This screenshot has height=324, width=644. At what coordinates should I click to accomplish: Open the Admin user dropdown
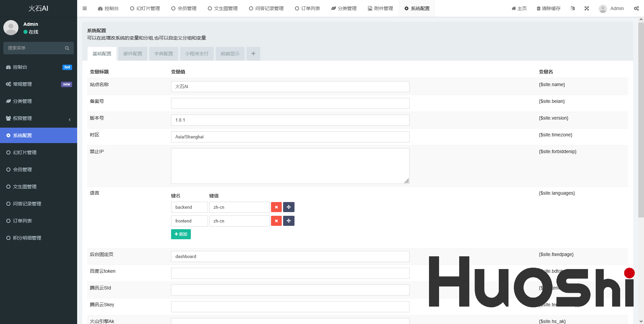pyautogui.click(x=611, y=8)
